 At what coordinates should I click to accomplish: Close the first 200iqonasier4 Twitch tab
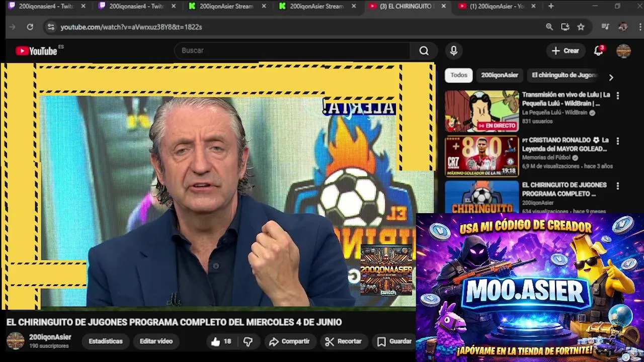pyautogui.click(x=83, y=6)
